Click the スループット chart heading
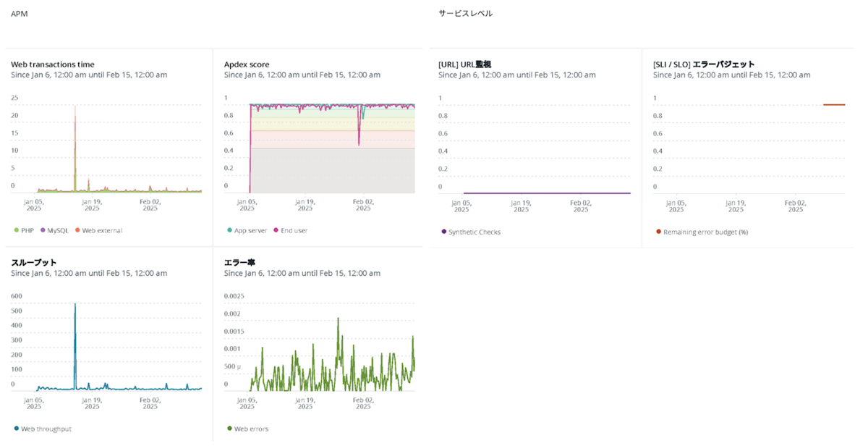This screenshot has width=868, height=446. [34, 262]
